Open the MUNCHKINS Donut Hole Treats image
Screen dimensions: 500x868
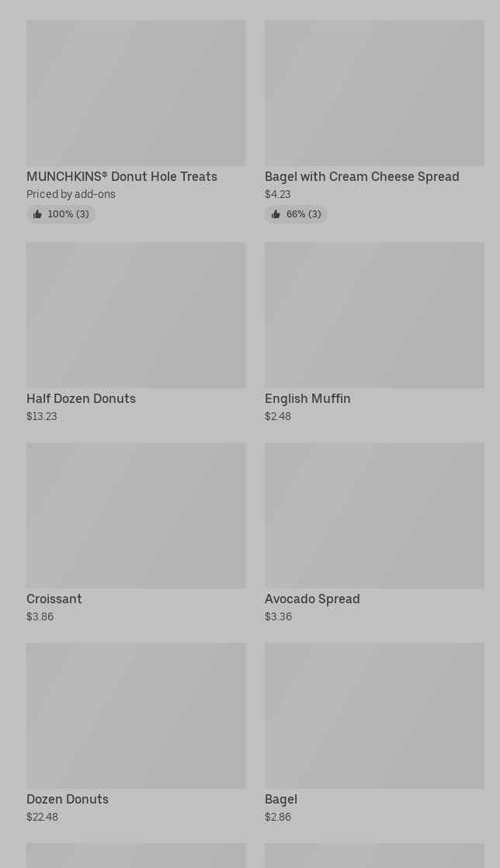[x=136, y=93]
